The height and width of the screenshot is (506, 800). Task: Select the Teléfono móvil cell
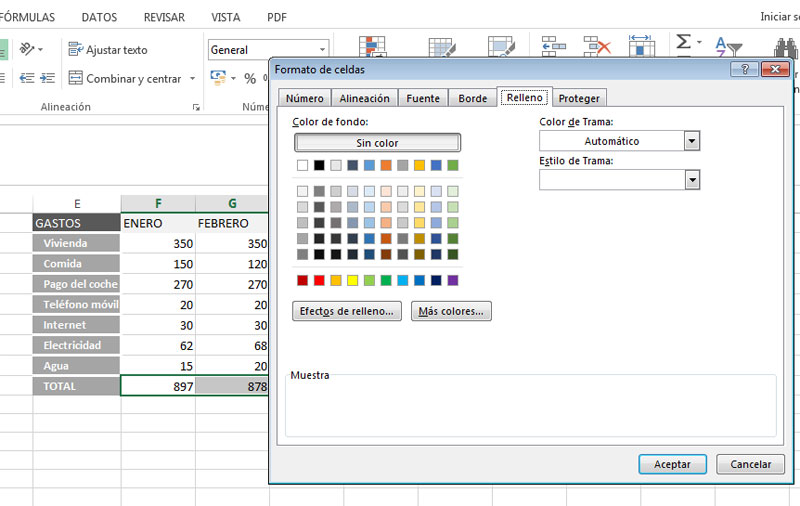point(77,305)
